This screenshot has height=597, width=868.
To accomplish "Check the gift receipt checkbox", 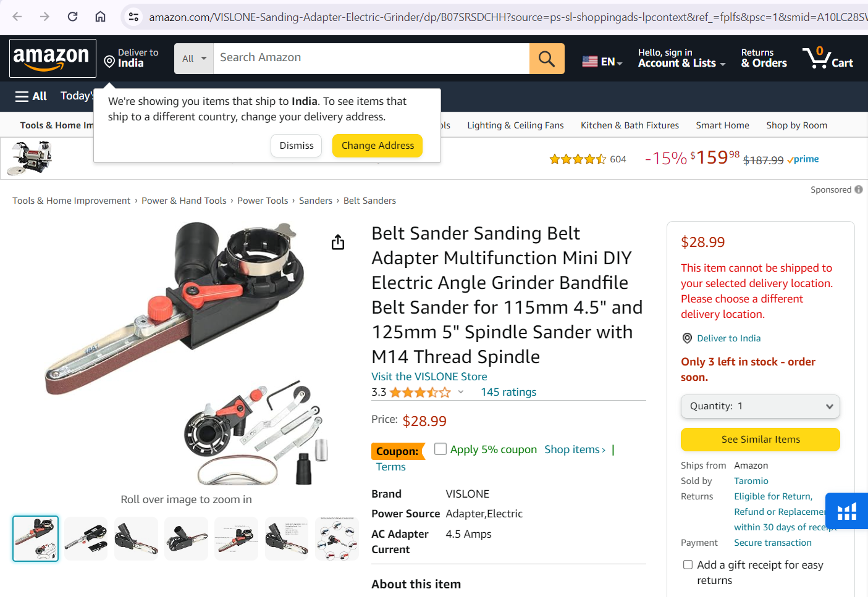I will point(688,564).
